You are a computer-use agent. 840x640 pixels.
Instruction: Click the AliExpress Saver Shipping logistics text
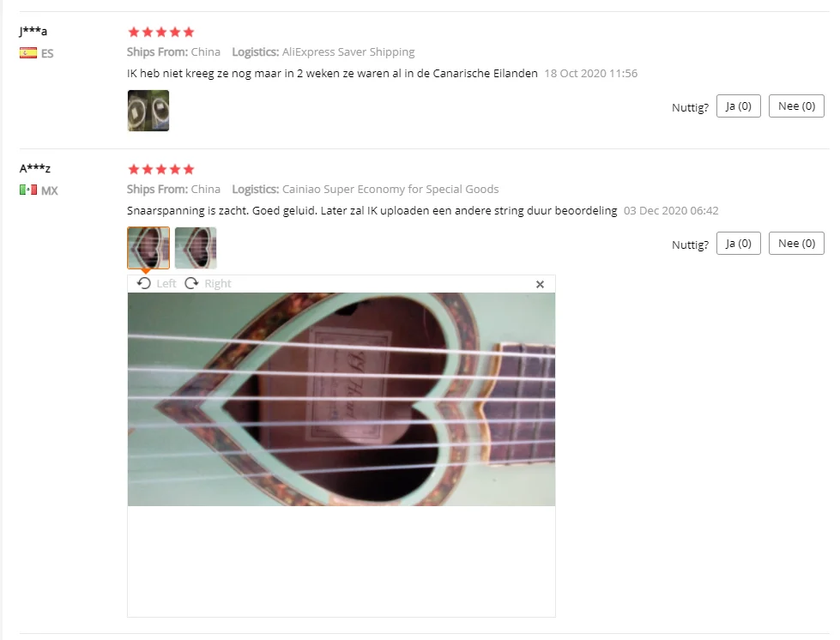click(348, 52)
